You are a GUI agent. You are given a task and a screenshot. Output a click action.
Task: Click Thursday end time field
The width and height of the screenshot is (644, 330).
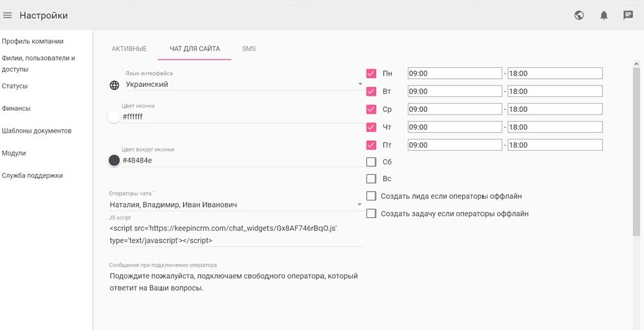coord(555,127)
